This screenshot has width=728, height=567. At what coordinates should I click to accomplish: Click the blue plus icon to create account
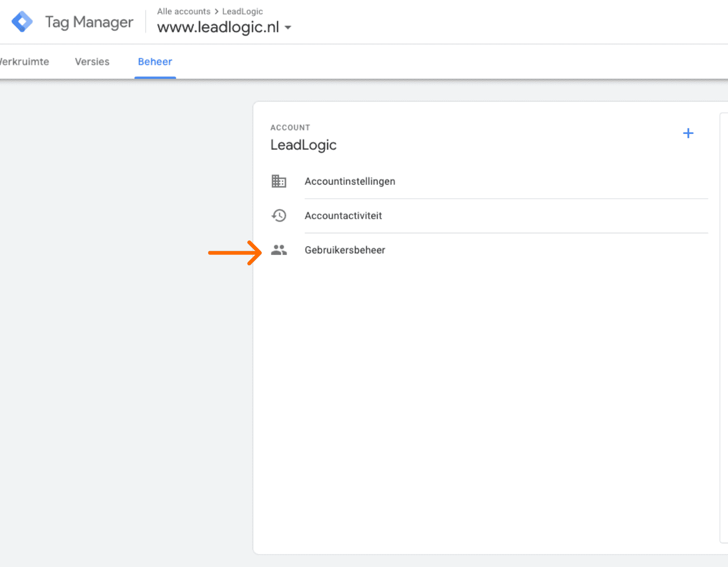[x=688, y=133]
